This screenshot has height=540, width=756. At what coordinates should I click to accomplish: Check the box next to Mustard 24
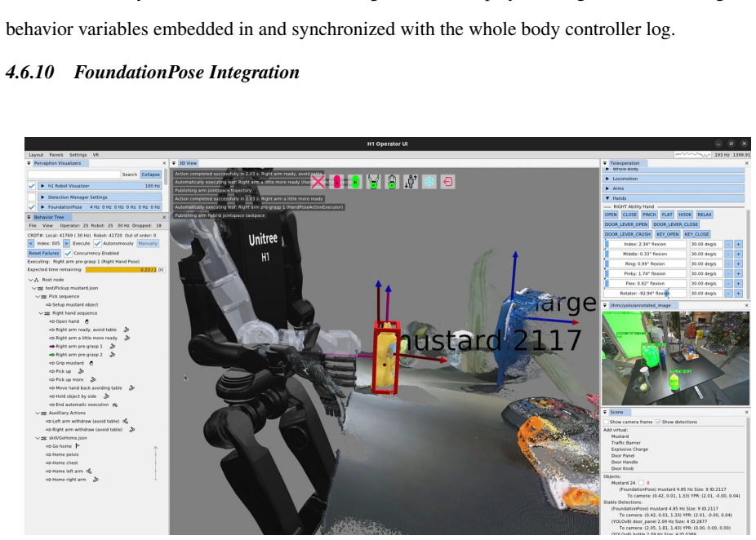[x=641, y=483]
